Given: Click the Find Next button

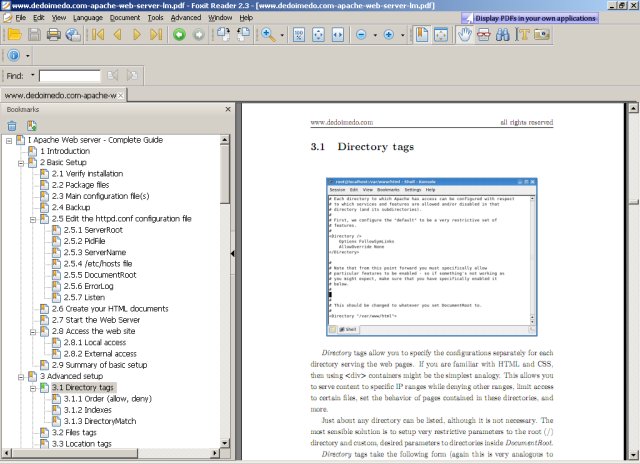Looking at the screenshot, I should point(132,75).
